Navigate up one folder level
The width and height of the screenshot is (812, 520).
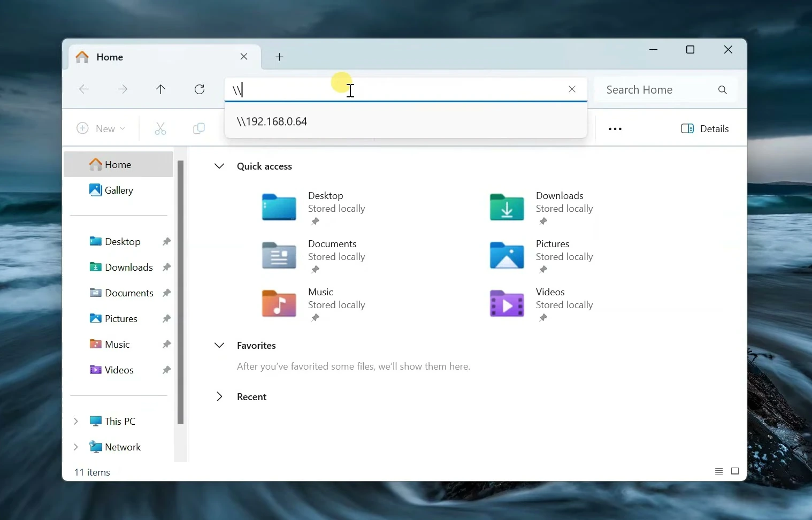point(161,89)
